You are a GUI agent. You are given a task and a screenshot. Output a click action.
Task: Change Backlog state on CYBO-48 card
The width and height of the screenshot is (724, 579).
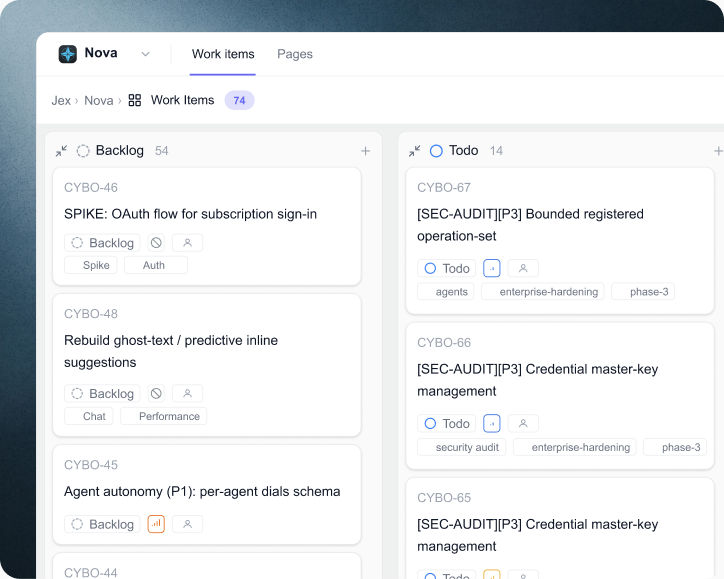pos(102,393)
